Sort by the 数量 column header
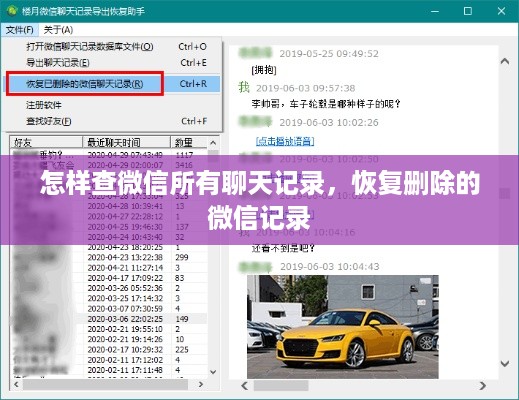Screen dimensions: 519x400 (188, 142)
